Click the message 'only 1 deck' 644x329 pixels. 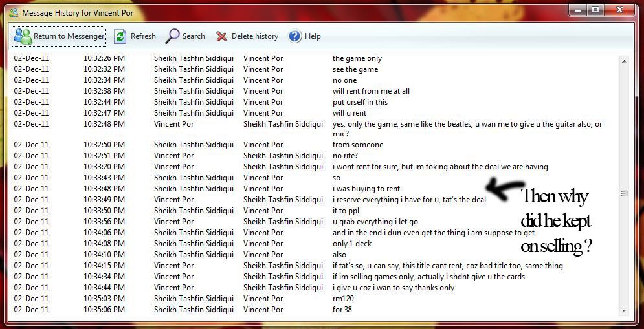point(353,244)
